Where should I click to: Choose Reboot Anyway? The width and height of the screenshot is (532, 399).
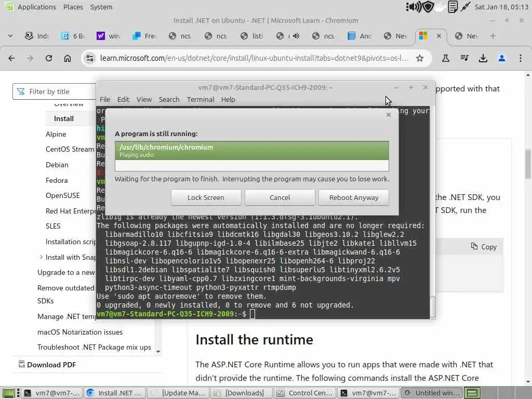[353, 197]
